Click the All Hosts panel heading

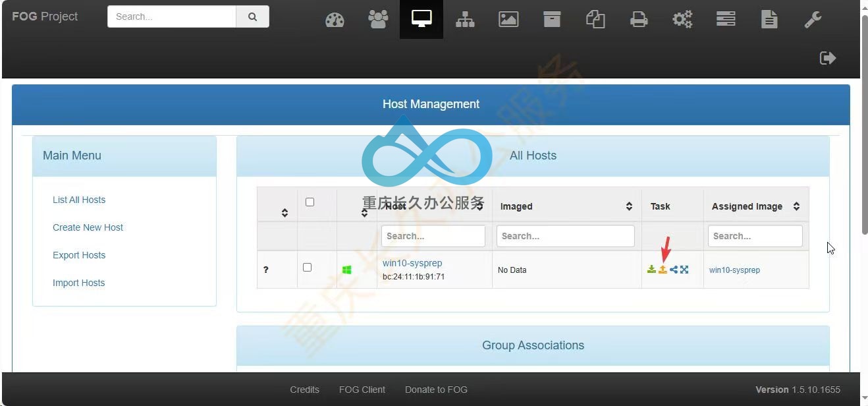(x=533, y=156)
